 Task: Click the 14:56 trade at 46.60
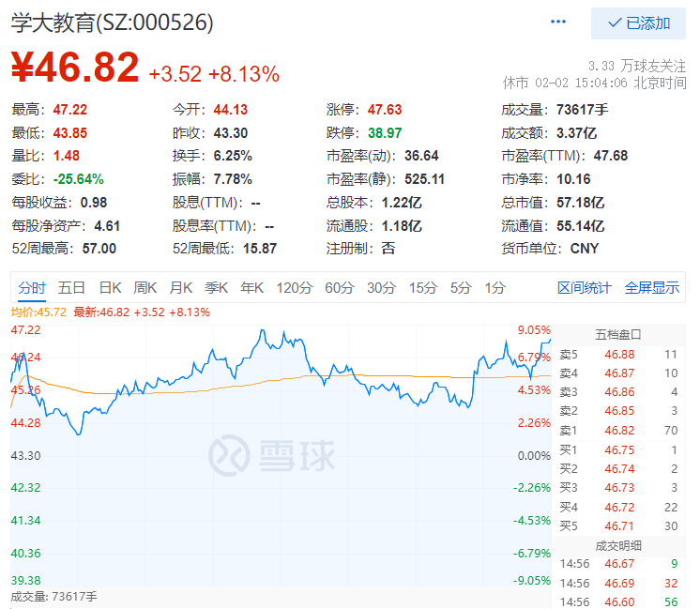[x=618, y=601]
